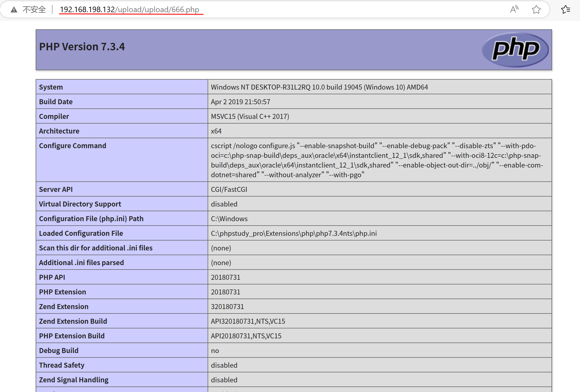This screenshot has width=580, height=392.
Task: Click the Debug Build value 'no'
Action: point(215,351)
